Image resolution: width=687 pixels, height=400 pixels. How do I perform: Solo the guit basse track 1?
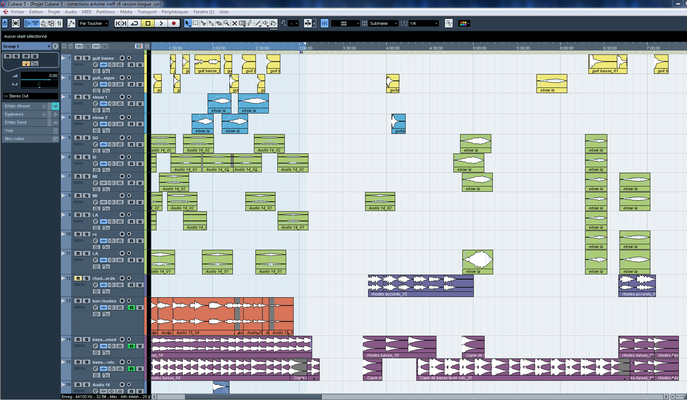pos(87,58)
